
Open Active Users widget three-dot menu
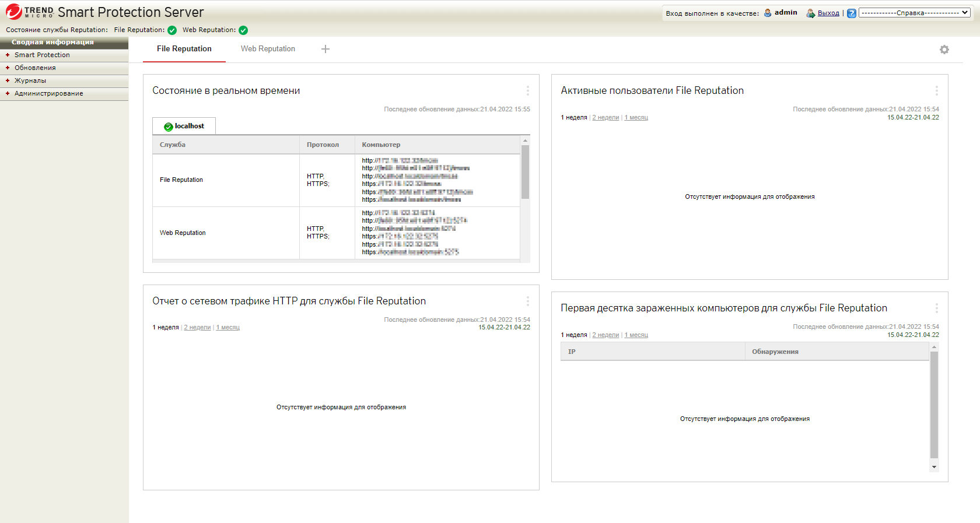pyautogui.click(x=936, y=91)
